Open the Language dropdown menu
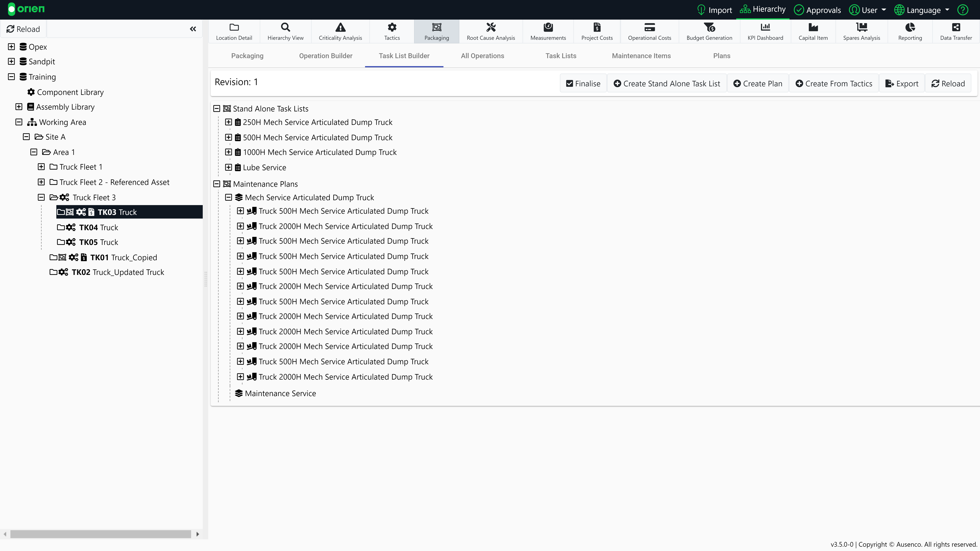980x551 pixels. coord(922,10)
